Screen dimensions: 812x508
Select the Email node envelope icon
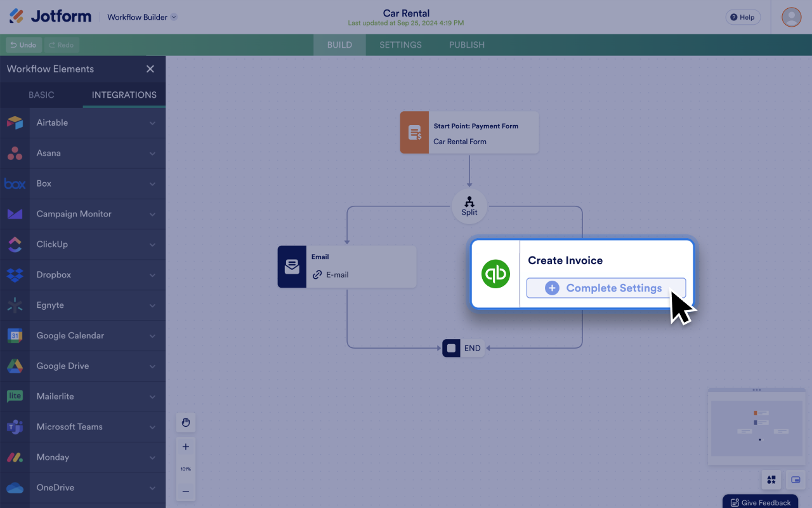(x=292, y=267)
